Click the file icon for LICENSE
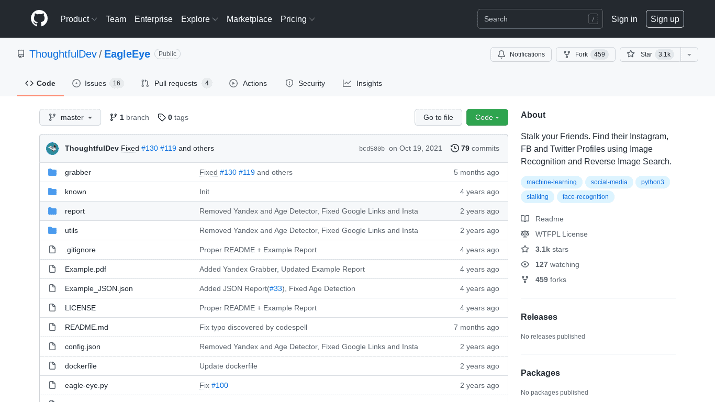 pyautogui.click(x=52, y=308)
